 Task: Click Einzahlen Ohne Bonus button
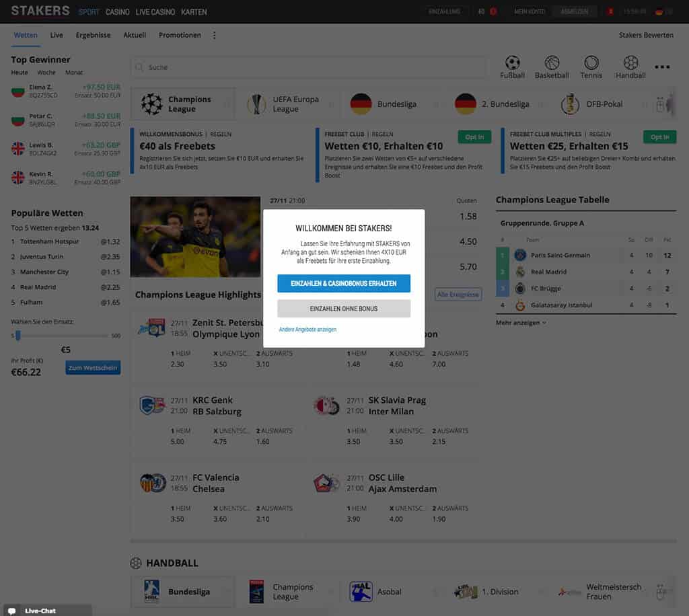(x=344, y=309)
